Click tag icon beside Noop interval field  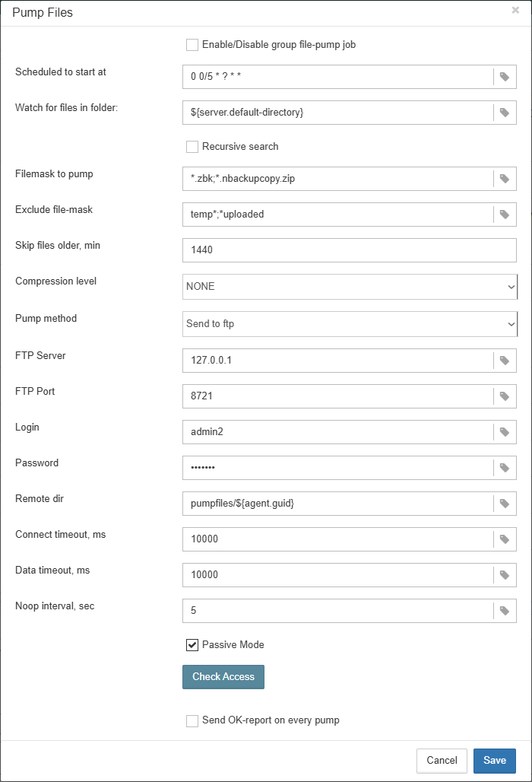click(x=505, y=611)
